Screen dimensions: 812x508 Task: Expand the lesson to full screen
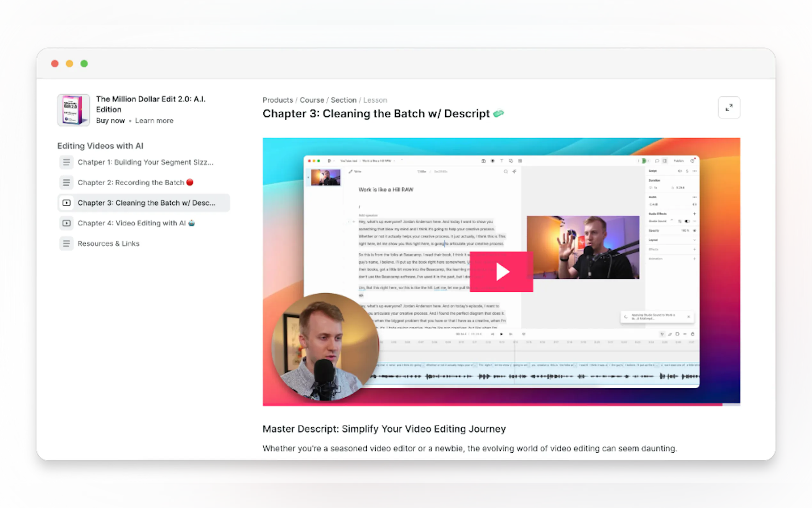(729, 107)
